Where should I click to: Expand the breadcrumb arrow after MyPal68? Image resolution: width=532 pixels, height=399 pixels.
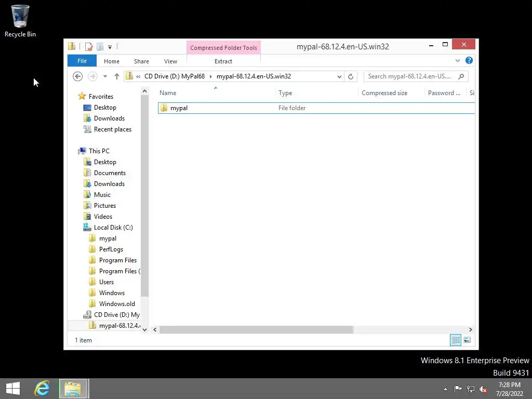[x=211, y=76]
